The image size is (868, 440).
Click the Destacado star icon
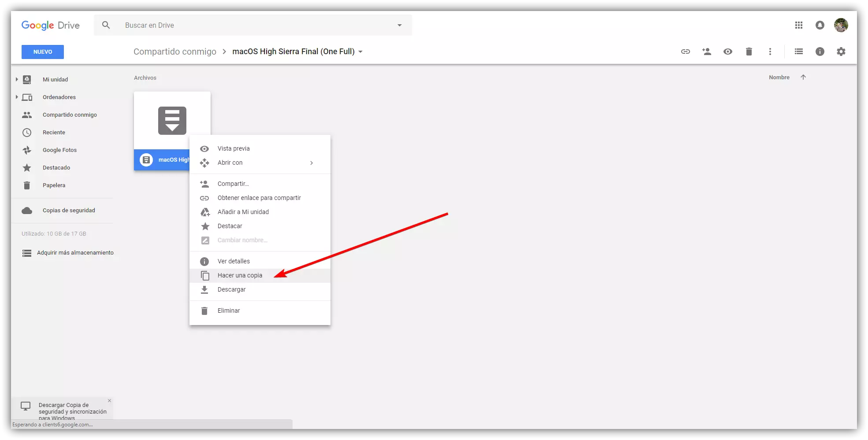[x=27, y=167]
